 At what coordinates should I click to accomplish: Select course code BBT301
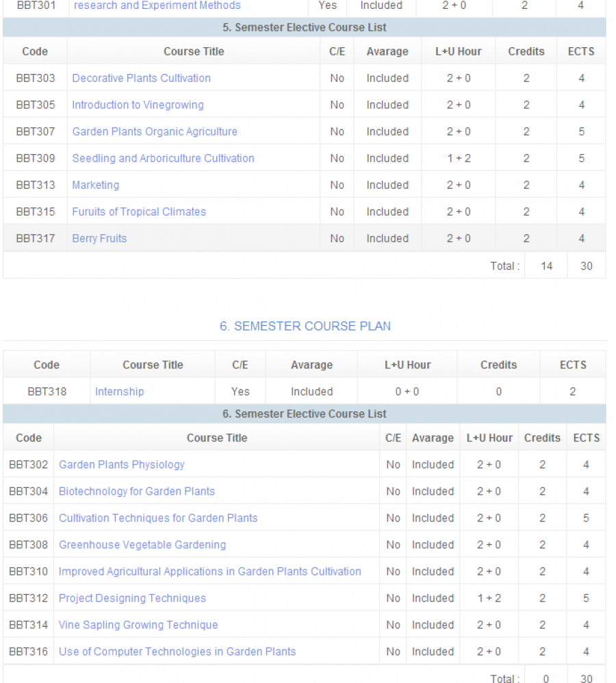36,5
